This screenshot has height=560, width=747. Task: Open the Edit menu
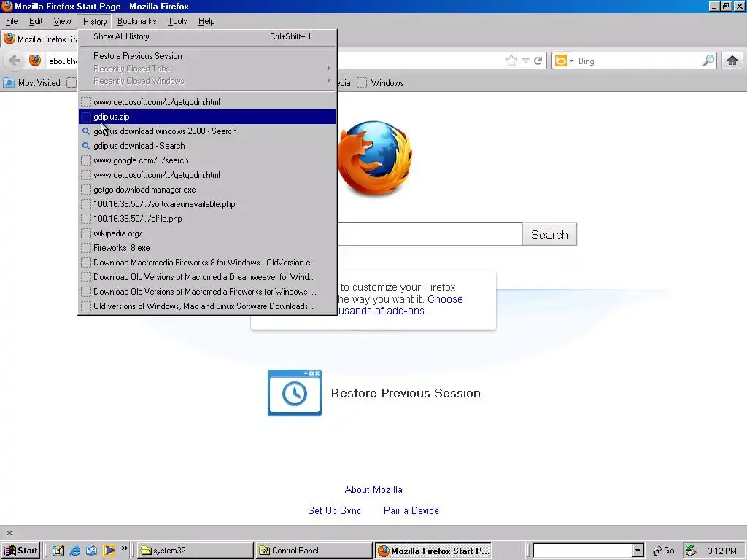pos(36,21)
